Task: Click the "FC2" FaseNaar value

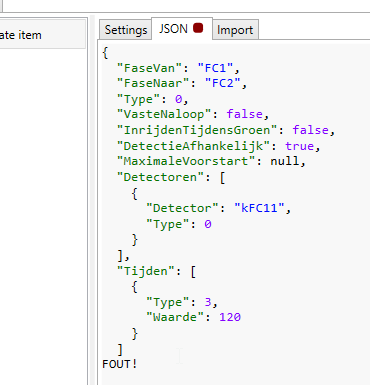Action: pyautogui.click(x=223, y=83)
